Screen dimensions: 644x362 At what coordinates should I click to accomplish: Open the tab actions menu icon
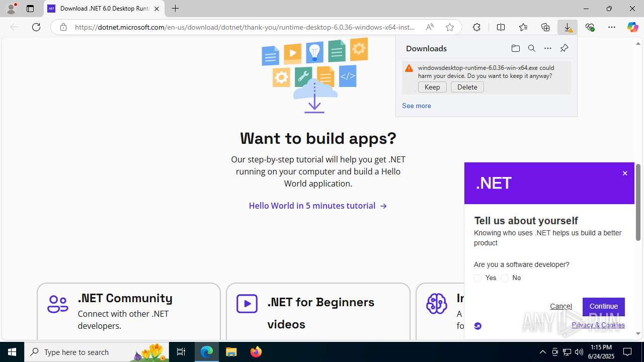(x=30, y=9)
